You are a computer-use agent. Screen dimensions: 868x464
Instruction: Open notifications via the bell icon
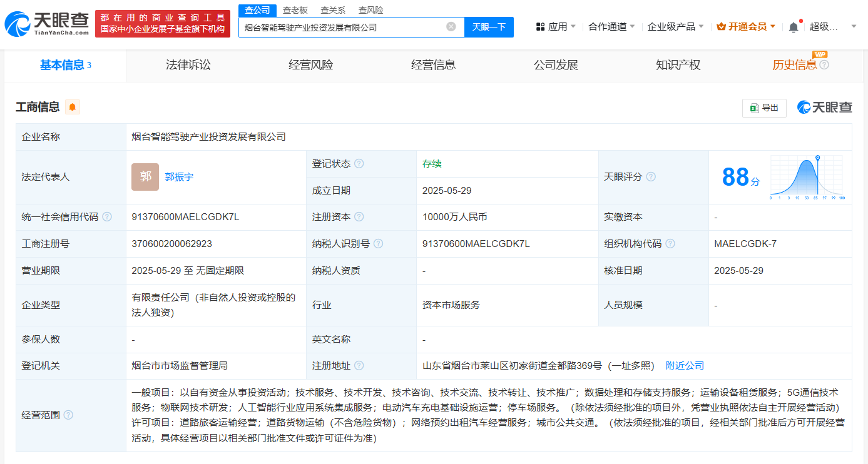pos(794,27)
